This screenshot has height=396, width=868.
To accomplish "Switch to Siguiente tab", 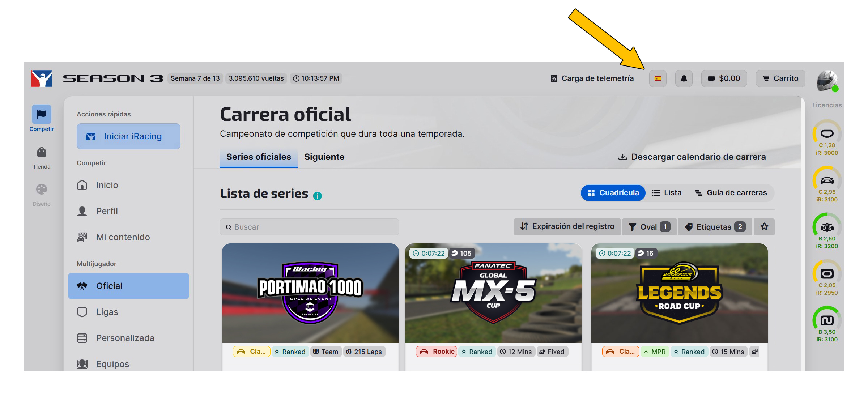I will click(324, 157).
